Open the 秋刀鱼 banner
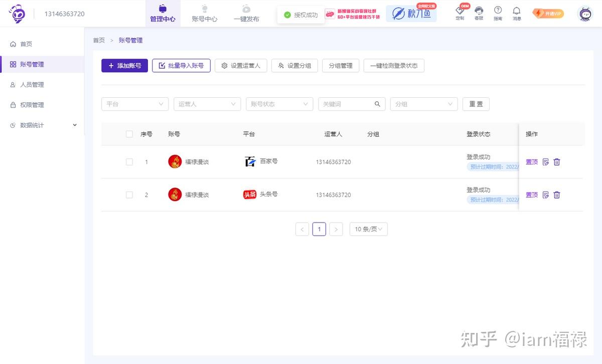Screen dimensions: 602x364 [x=411, y=14]
